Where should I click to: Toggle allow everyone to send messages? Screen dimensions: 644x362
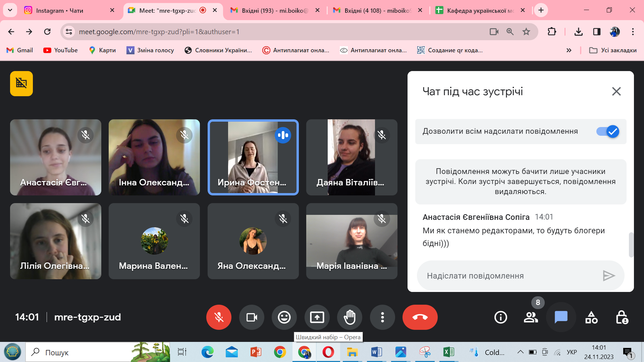(608, 131)
